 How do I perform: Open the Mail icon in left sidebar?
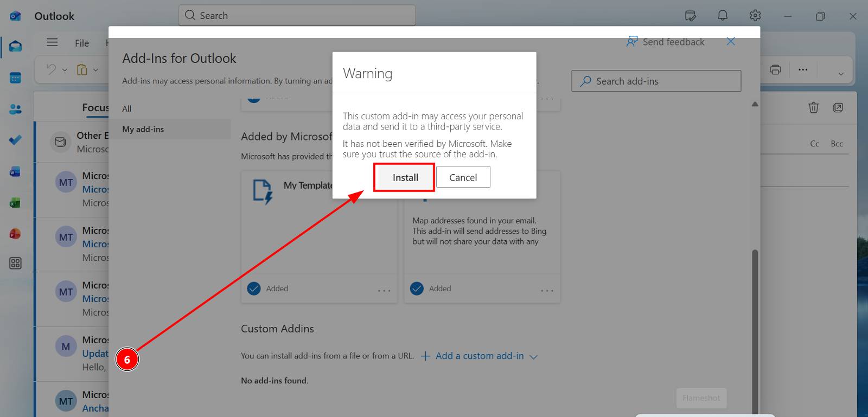pyautogui.click(x=15, y=46)
